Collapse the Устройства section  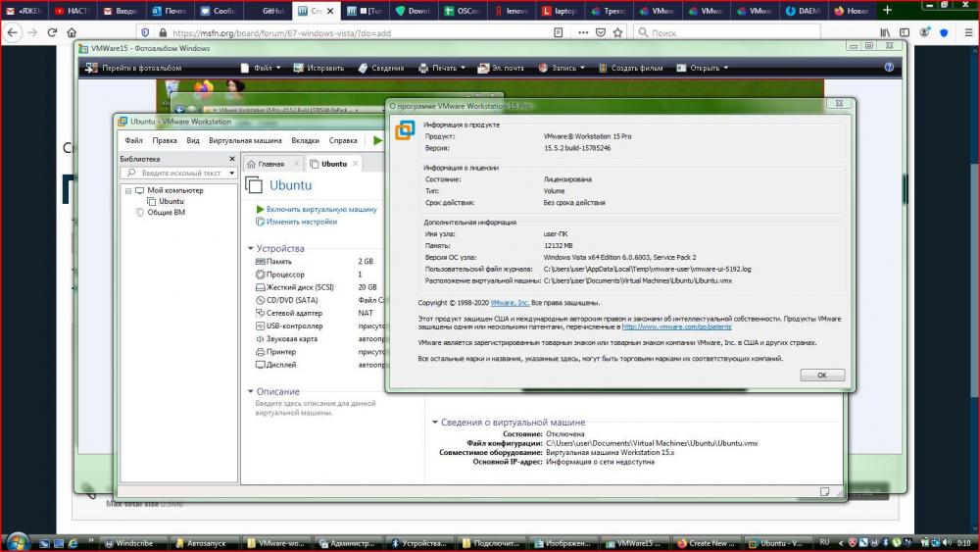(251, 249)
